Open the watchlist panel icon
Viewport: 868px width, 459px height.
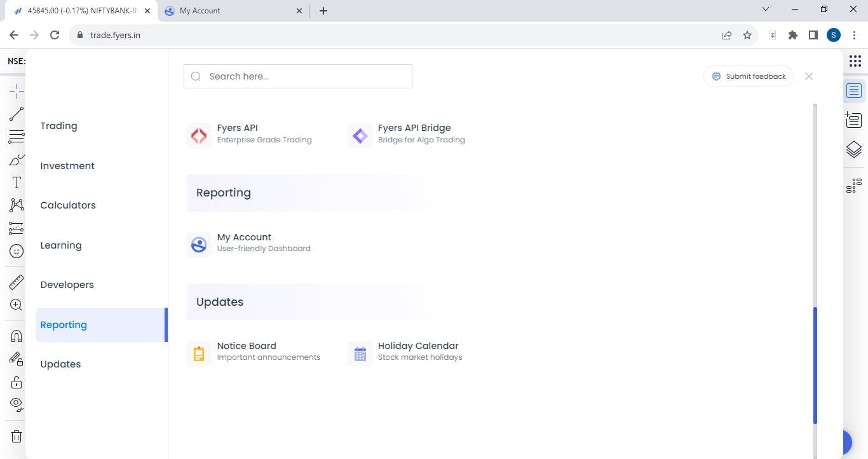coord(854,91)
